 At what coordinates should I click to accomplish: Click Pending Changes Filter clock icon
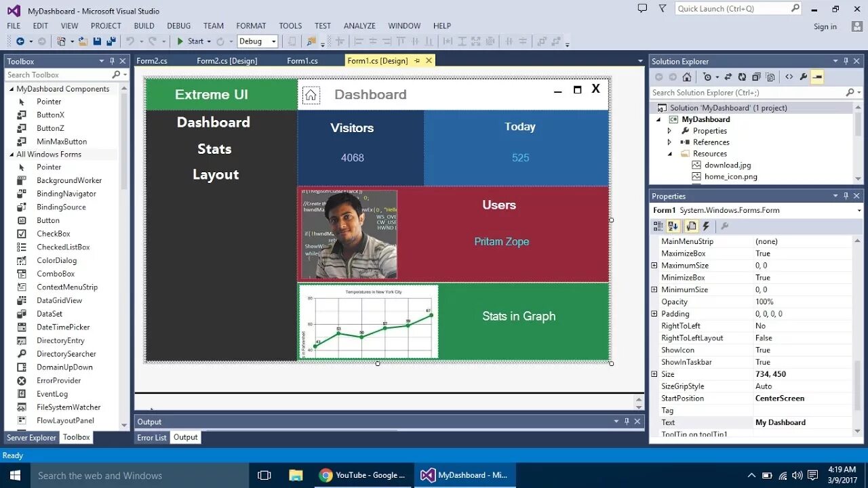[707, 77]
